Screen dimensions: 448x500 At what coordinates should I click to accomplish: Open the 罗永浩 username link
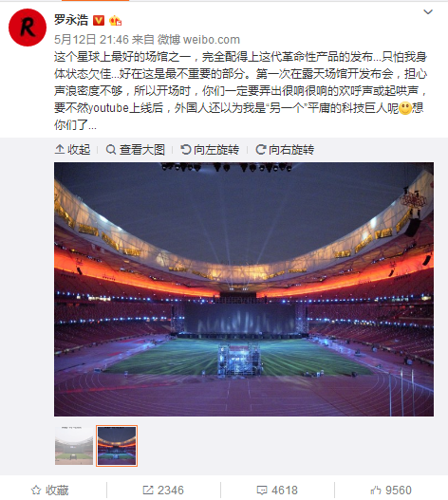click(x=71, y=20)
